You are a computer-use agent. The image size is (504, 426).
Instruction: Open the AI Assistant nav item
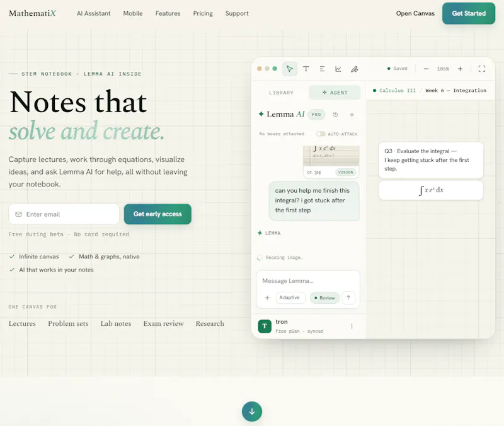click(93, 13)
